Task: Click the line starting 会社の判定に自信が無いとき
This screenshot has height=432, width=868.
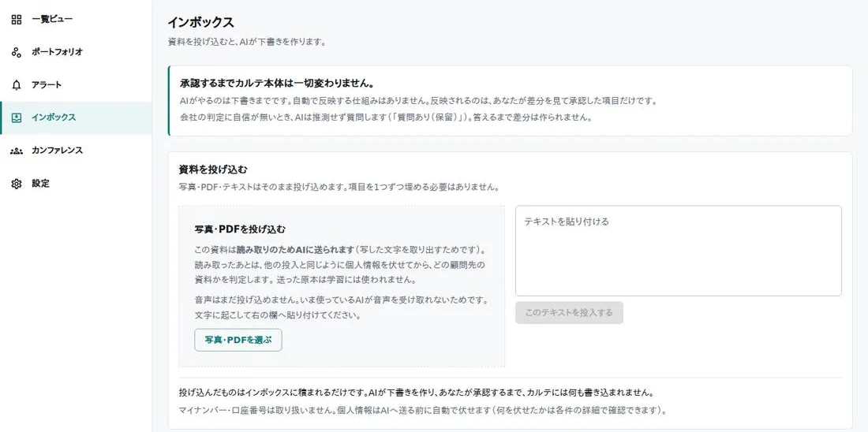Action: pos(386,117)
